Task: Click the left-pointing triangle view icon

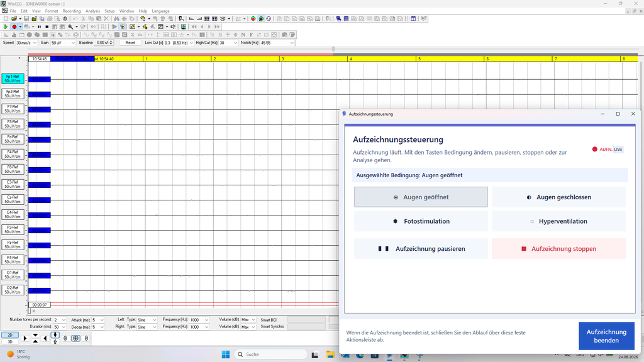Action: click(x=45, y=339)
